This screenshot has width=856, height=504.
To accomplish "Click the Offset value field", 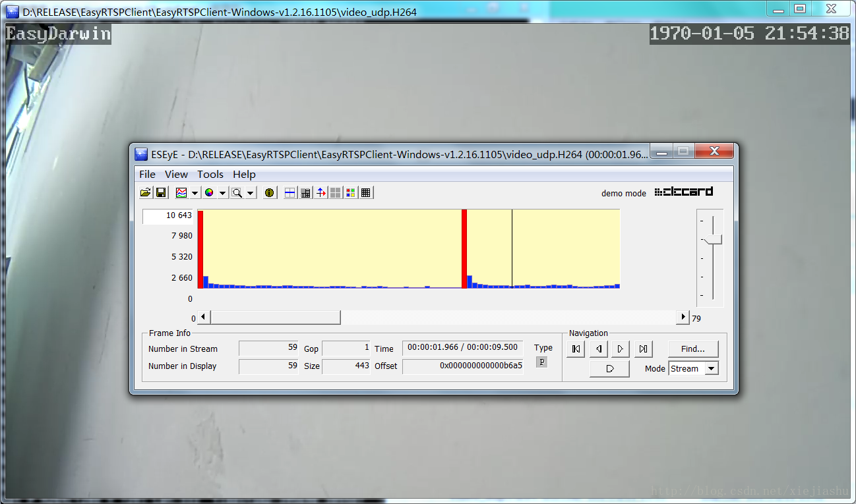I will tap(462, 366).
